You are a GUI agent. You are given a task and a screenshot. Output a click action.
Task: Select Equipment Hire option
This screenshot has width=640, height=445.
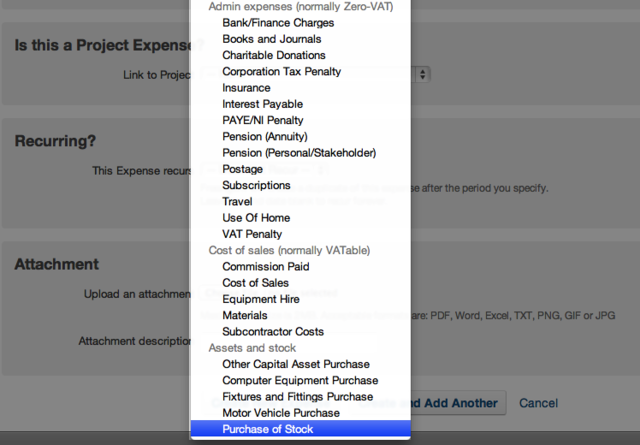click(260, 299)
